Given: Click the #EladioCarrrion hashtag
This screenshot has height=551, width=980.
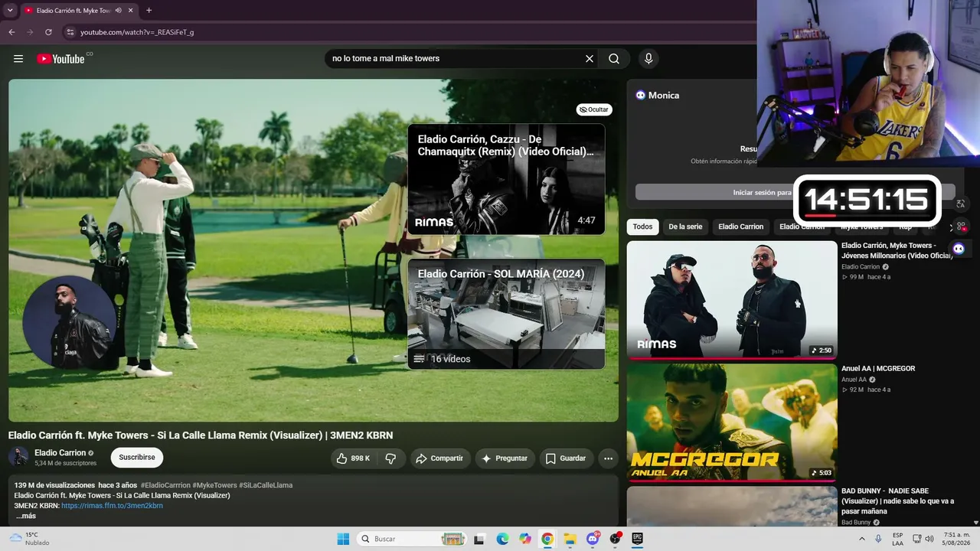Looking at the screenshot, I should pyautogui.click(x=165, y=485).
